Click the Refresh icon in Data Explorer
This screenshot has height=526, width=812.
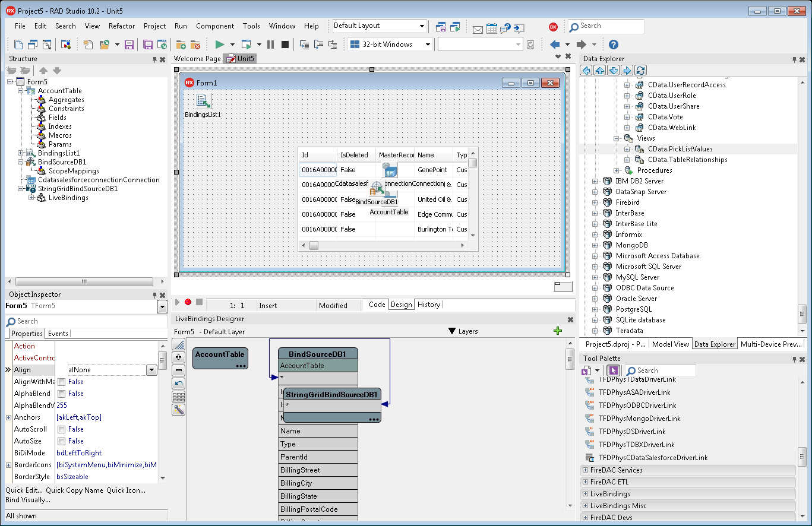640,71
